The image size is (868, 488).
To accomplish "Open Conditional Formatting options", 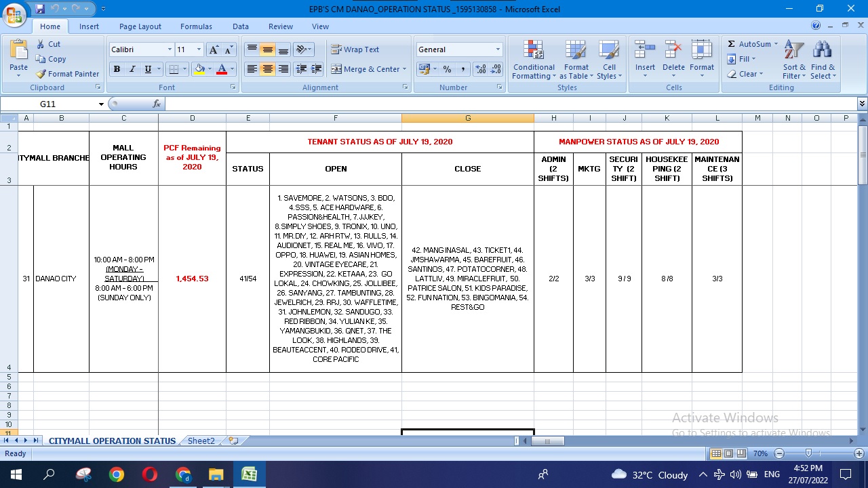I will [534, 60].
